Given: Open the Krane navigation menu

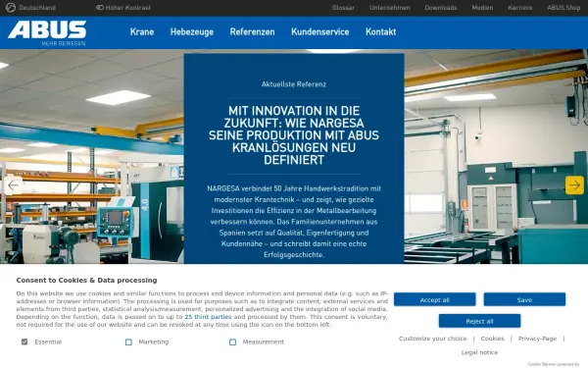Looking at the screenshot, I should point(142,32).
